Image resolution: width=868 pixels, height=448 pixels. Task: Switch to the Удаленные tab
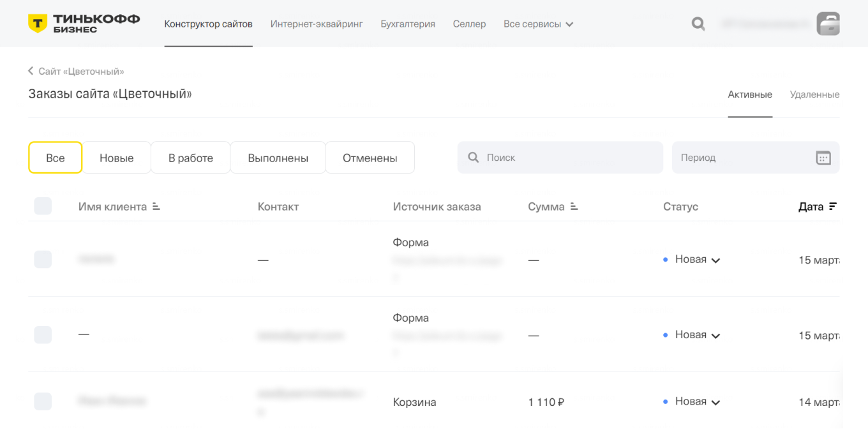pos(814,94)
